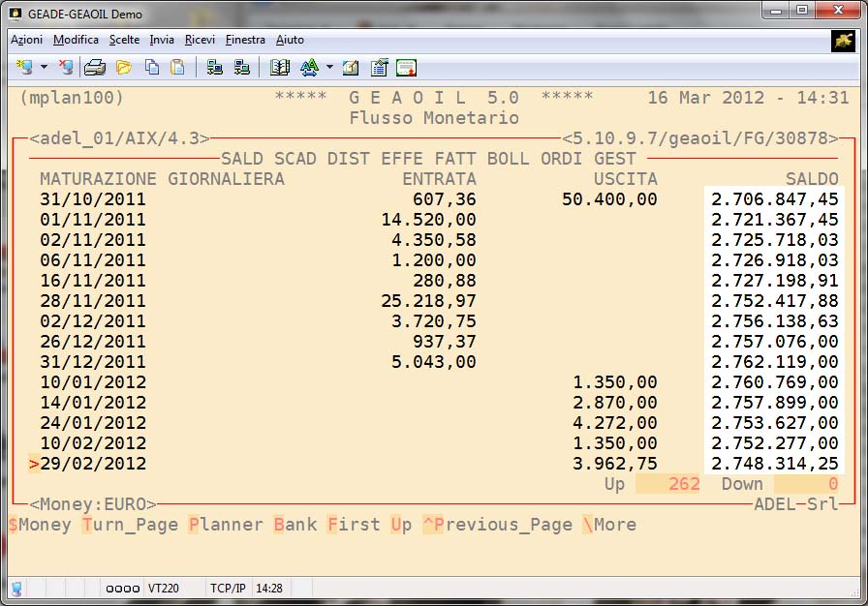Click the Previous_Page command
This screenshot has height=606, width=868.
497,525
